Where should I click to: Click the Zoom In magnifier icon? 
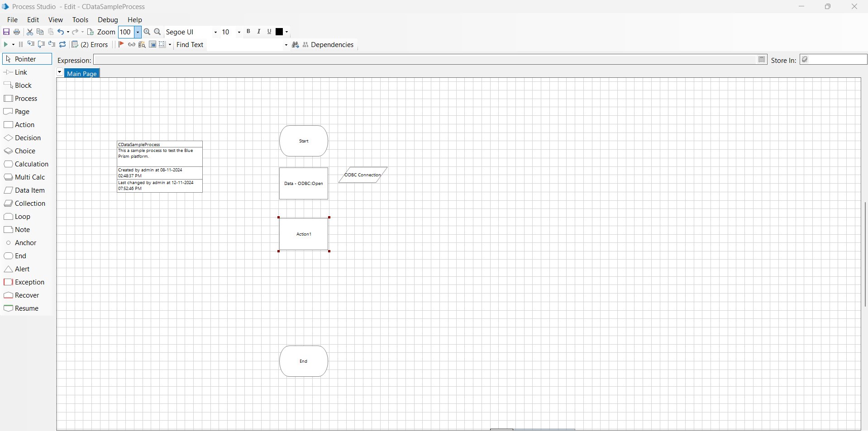(147, 32)
